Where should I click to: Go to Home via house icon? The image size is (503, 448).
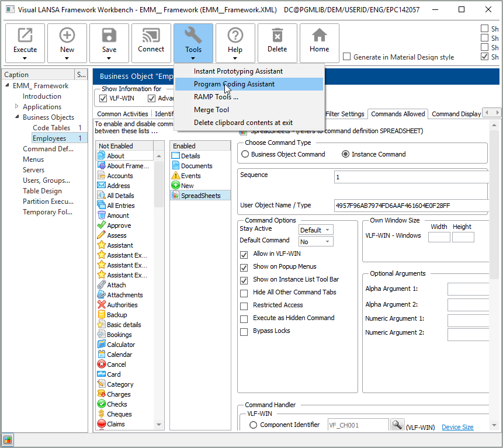pos(320,36)
